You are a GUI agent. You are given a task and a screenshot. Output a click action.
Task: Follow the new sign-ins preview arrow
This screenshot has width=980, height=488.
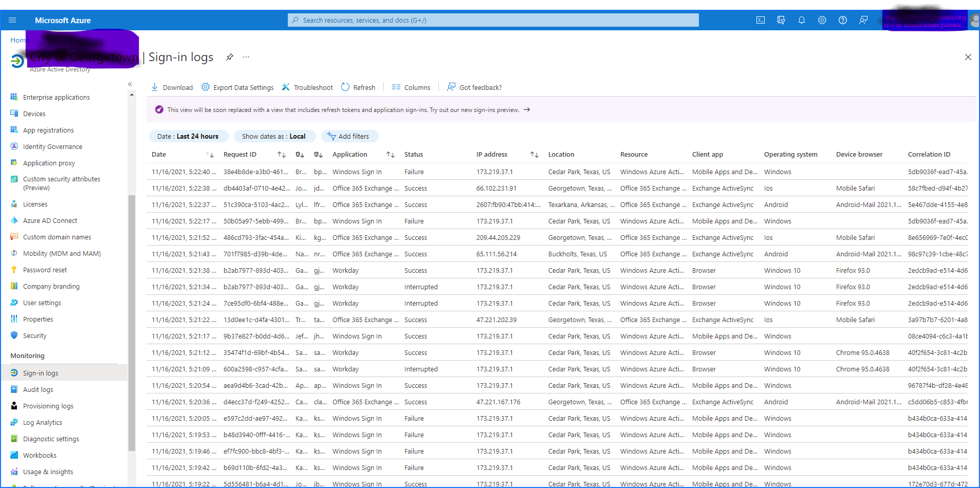click(x=527, y=109)
